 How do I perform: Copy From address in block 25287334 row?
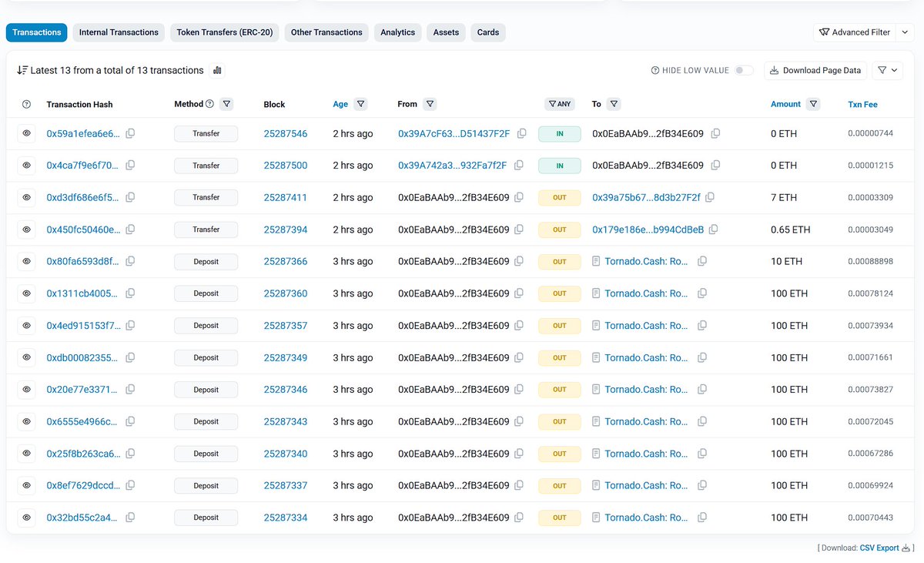click(x=519, y=518)
